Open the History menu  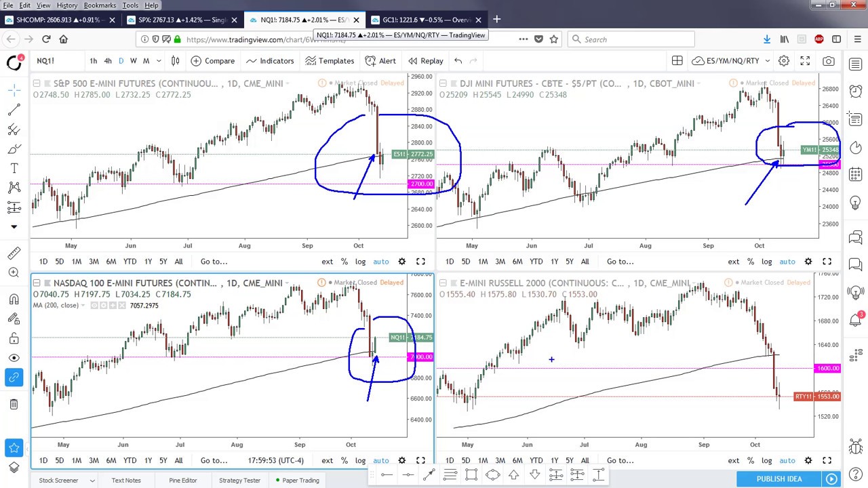click(66, 5)
